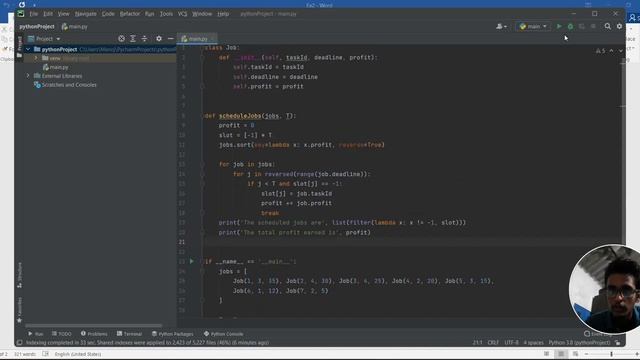This screenshot has width=640, height=360.
Task: Toggle tool windows quick access icon in status bar
Action: [19, 343]
